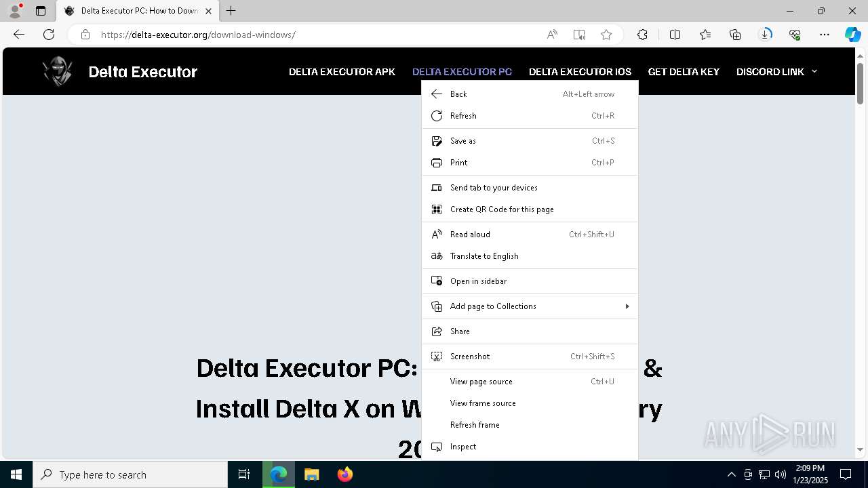Click the browser Back arrow button
Viewport: 868px width, 488px height.
19,35
